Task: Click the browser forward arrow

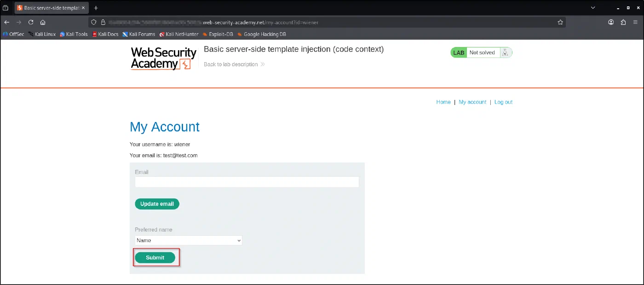Action: click(19, 22)
